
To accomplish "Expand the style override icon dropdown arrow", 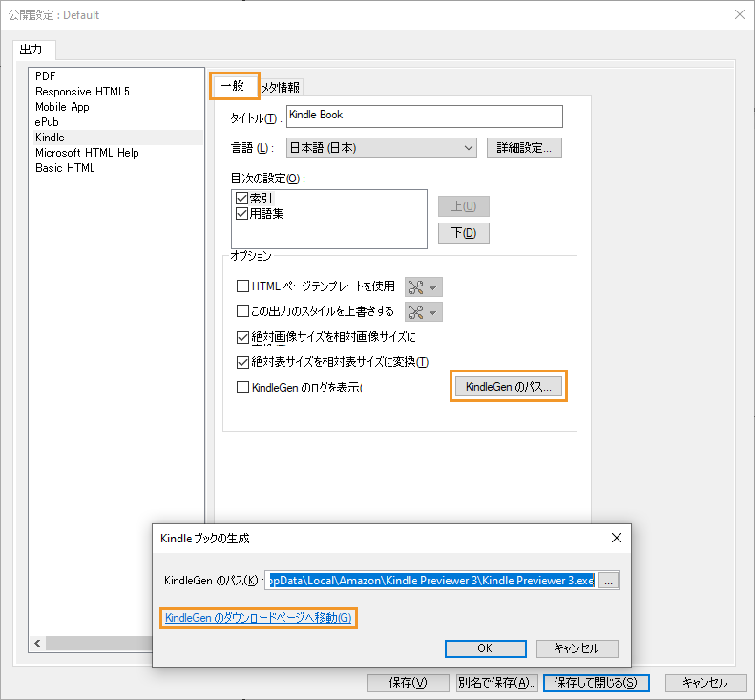I will [433, 312].
